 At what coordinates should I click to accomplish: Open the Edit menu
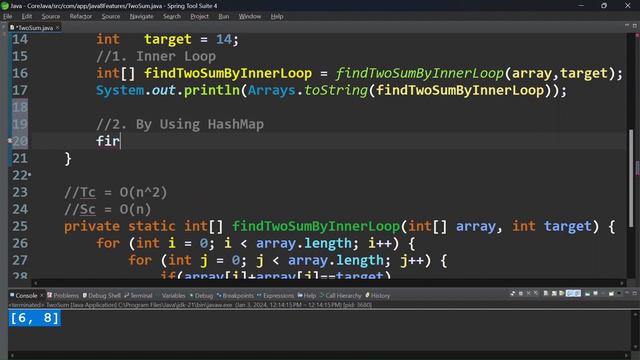coord(27,16)
